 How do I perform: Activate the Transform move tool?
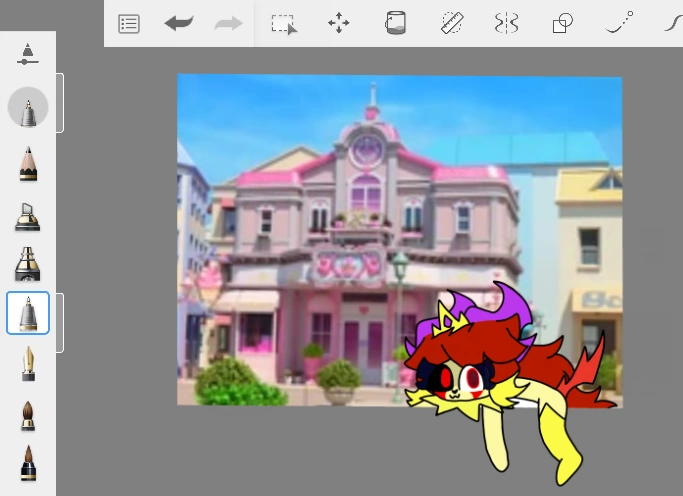tap(339, 23)
